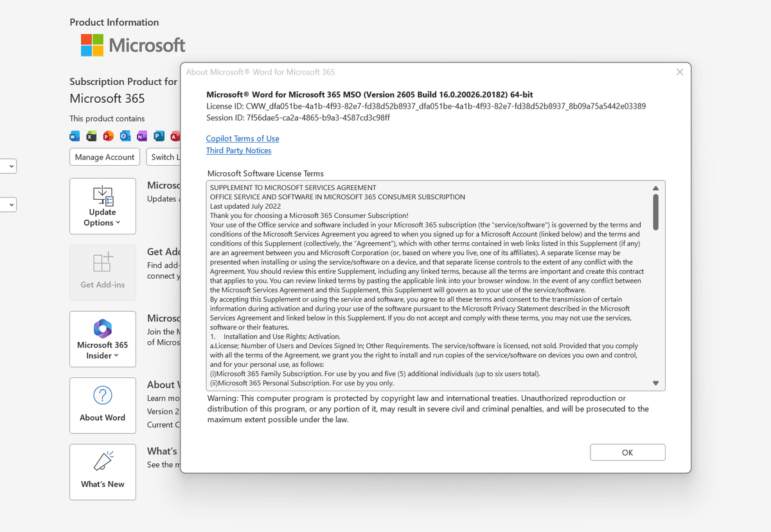
Task: Click the Excel app icon
Action: pos(91,136)
